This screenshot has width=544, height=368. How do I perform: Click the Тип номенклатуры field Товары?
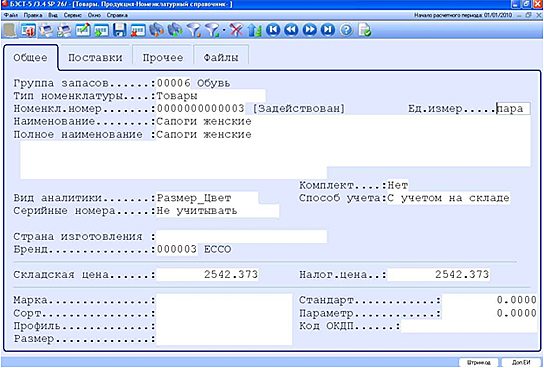(211, 96)
